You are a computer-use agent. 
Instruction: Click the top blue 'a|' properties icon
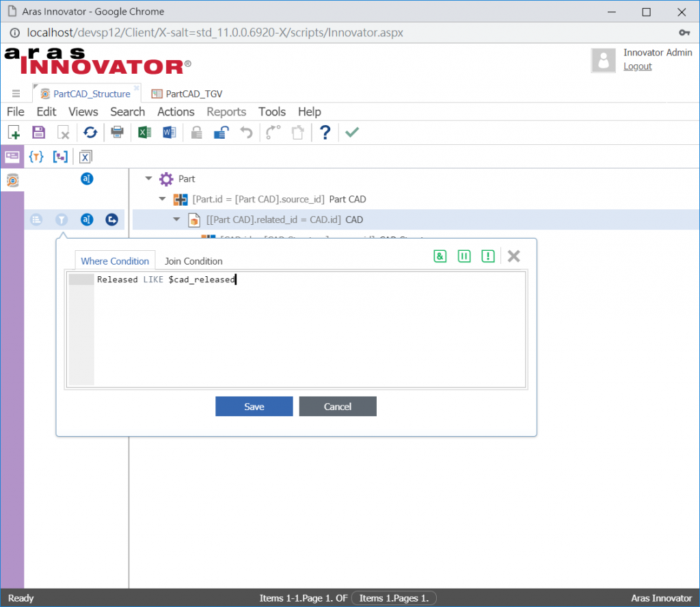[x=87, y=179]
